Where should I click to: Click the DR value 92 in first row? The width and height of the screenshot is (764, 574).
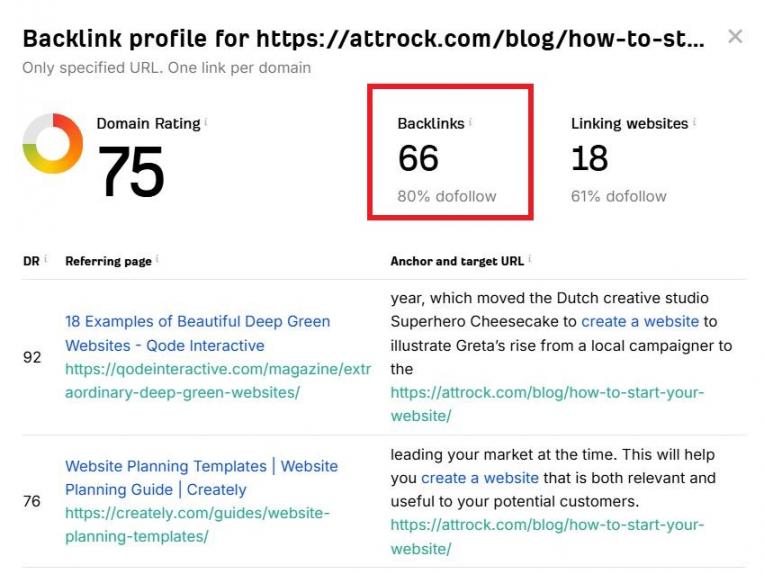coord(32,357)
